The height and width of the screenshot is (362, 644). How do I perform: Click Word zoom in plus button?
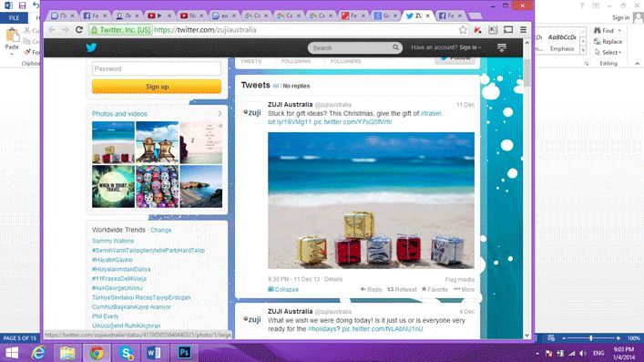click(618, 338)
